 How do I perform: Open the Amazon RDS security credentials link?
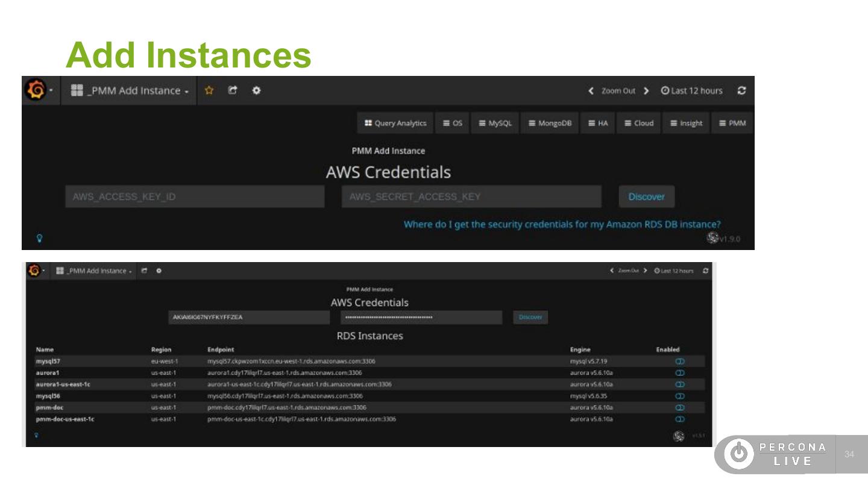coord(562,224)
